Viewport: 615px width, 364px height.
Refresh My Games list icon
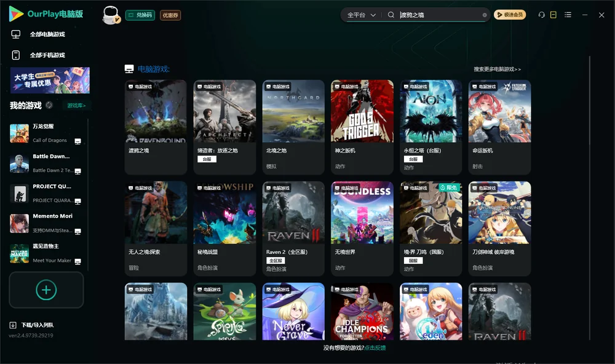coord(49,105)
